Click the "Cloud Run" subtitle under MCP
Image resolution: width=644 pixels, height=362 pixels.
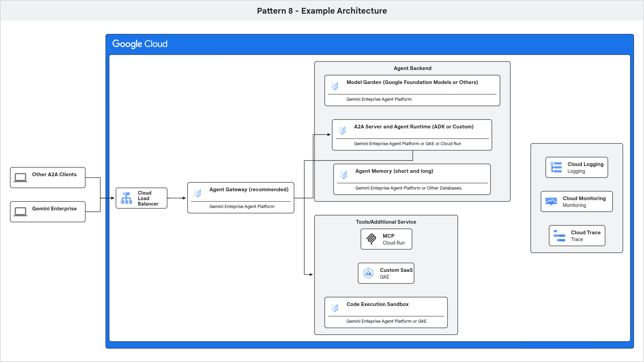pos(394,243)
